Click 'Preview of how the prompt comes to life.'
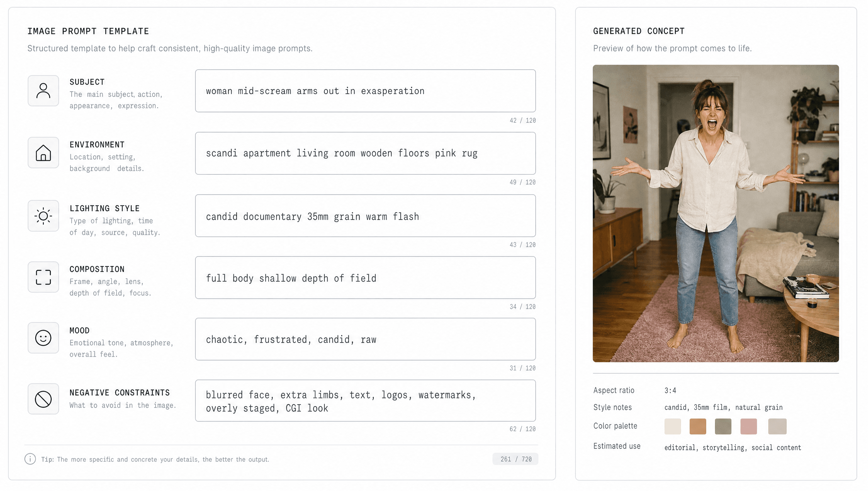868x491 pixels. 673,48
